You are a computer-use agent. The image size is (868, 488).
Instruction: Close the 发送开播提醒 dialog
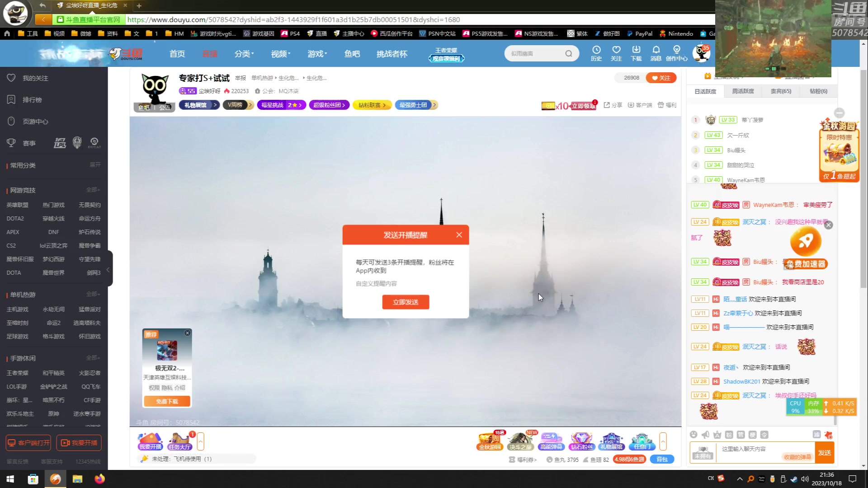click(x=459, y=235)
